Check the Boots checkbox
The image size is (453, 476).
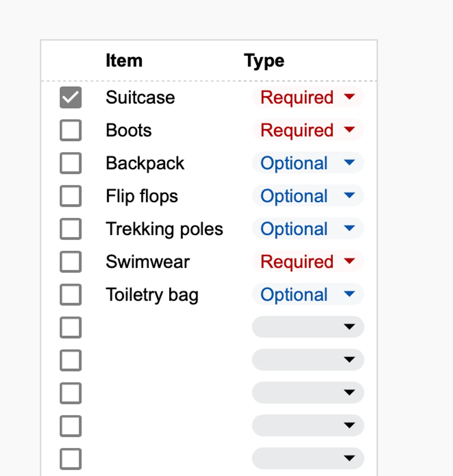(71, 130)
